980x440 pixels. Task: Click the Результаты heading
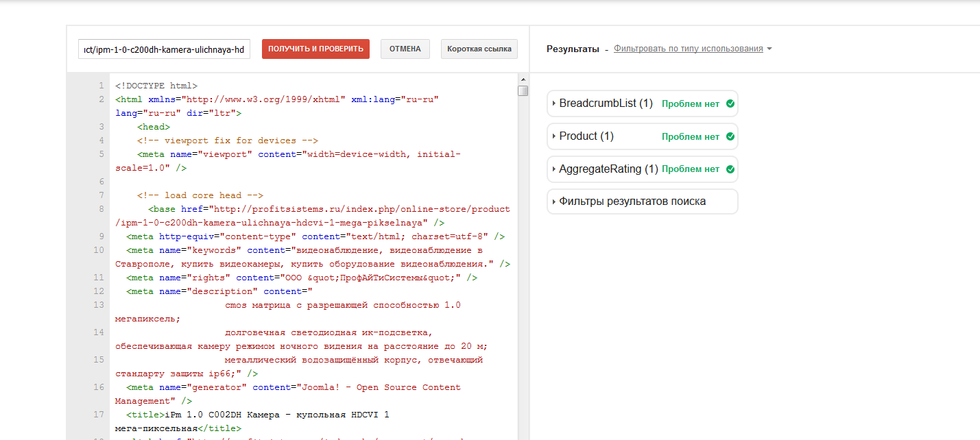tap(573, 49)
